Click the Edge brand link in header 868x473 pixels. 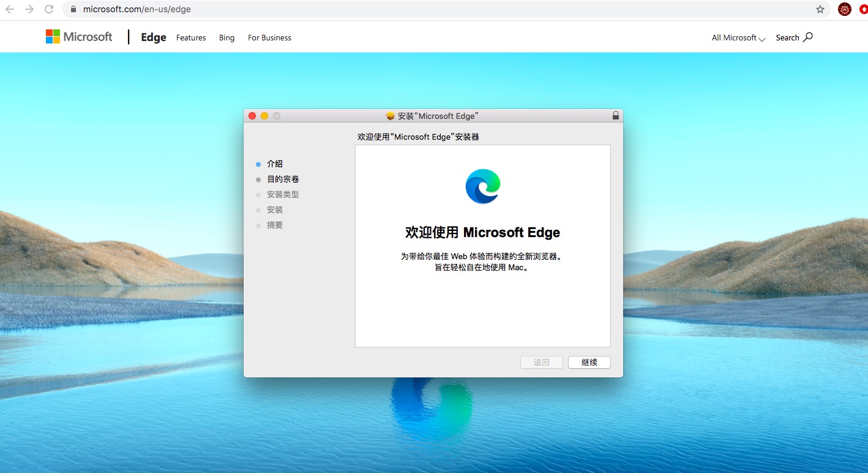[x=154, y=37]
